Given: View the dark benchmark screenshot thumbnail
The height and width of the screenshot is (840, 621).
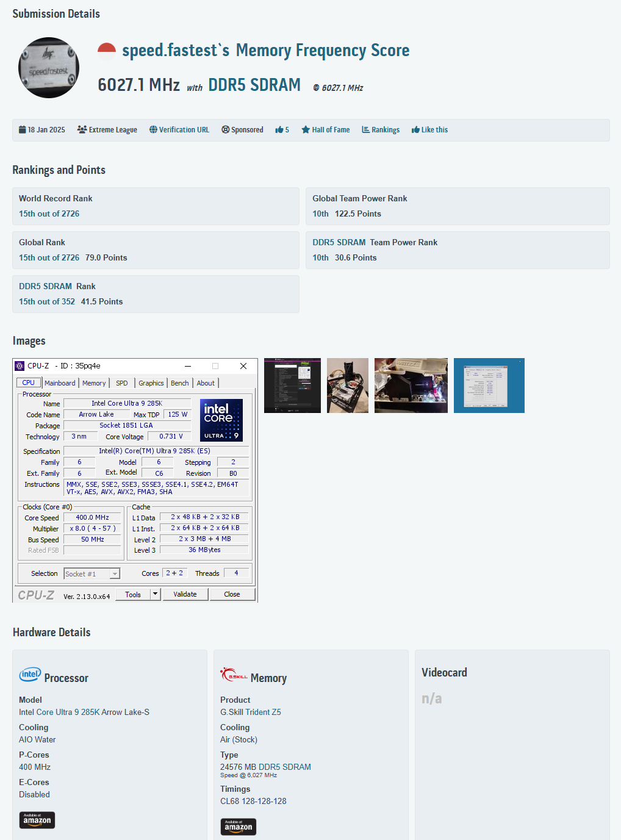Looking at the screenshot, I should pos(292,386).
